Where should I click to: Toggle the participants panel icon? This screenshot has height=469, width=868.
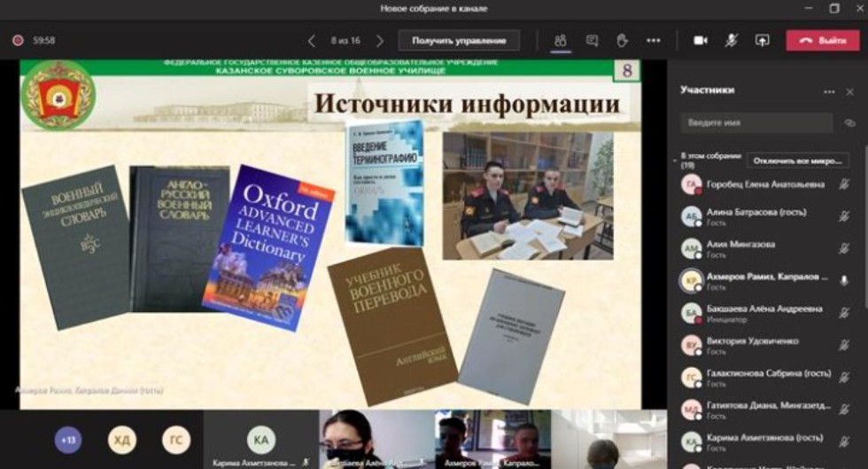[560, 41]
